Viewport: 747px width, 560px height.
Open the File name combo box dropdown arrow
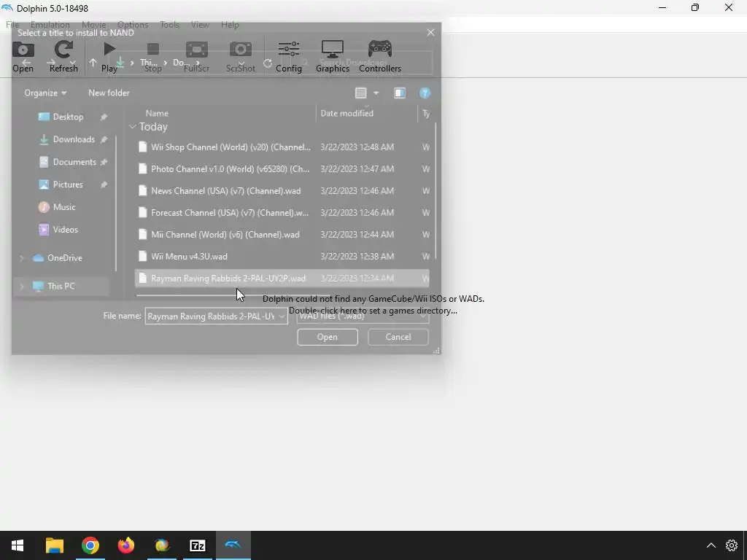pos(282,316)
